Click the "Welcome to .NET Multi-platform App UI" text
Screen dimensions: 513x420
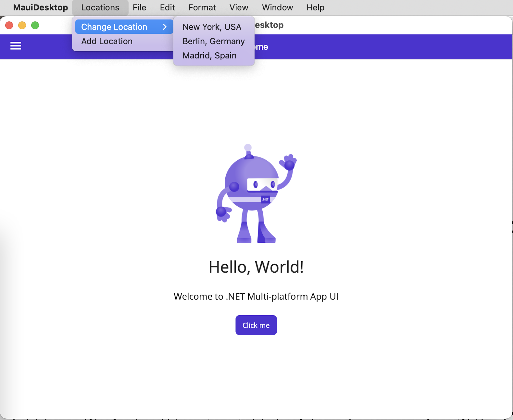tap(256, 296)
